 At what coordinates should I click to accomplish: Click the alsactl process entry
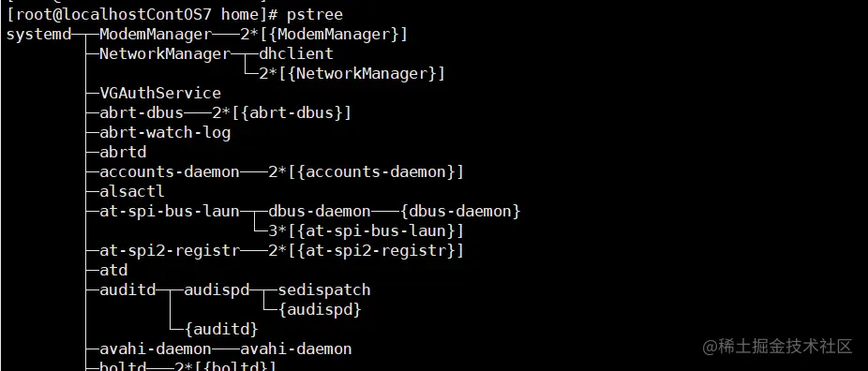point(132,192)
